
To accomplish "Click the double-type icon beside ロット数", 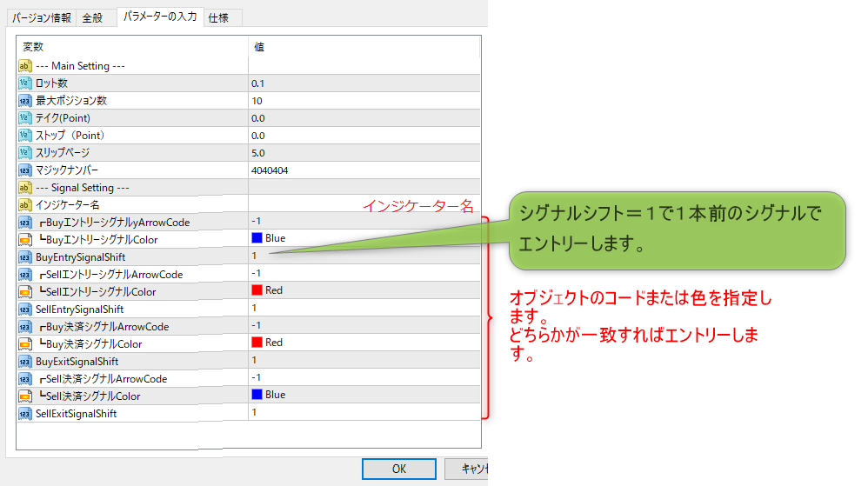I will 24,83.
